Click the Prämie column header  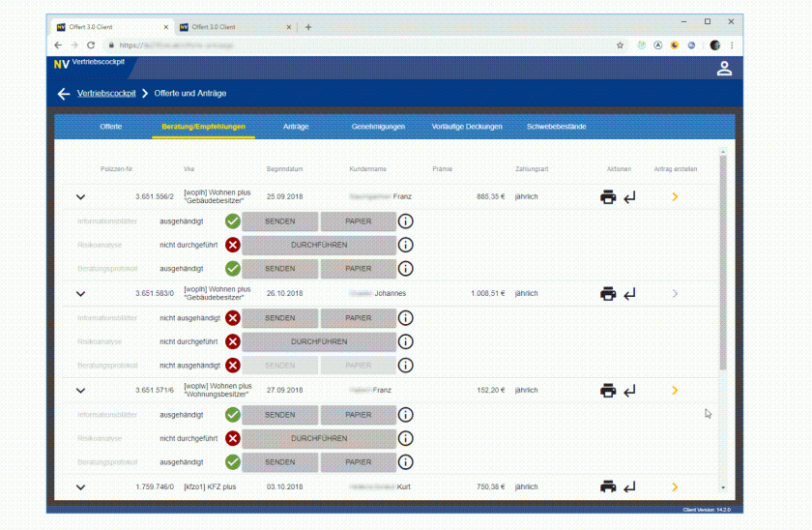point(443,169)
